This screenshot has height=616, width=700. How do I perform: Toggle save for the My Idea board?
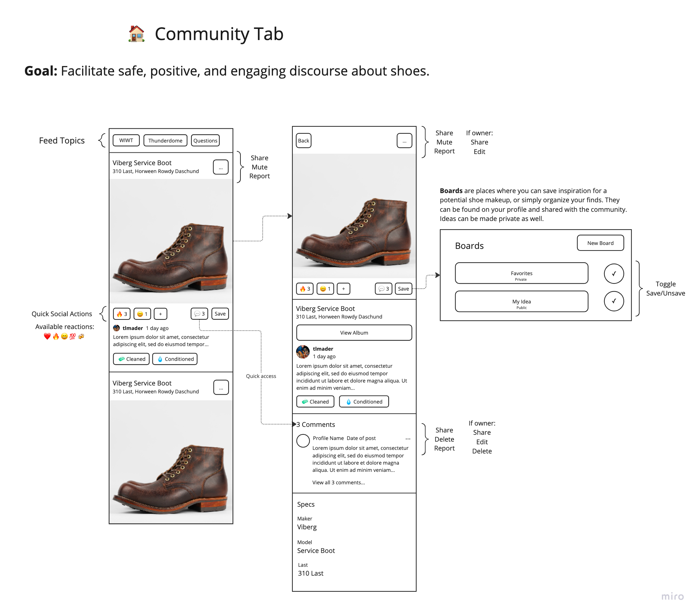[614, 301]
